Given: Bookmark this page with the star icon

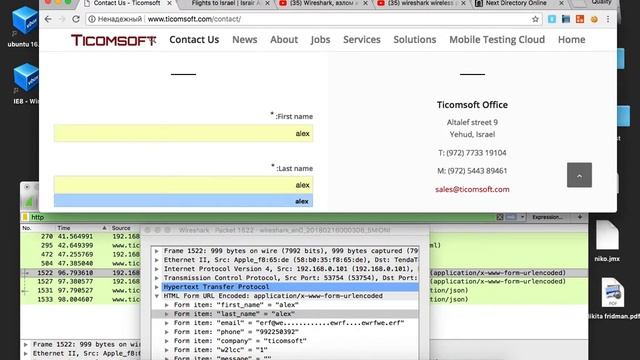Looking at the screenshot, I should (x=535, y=19).
